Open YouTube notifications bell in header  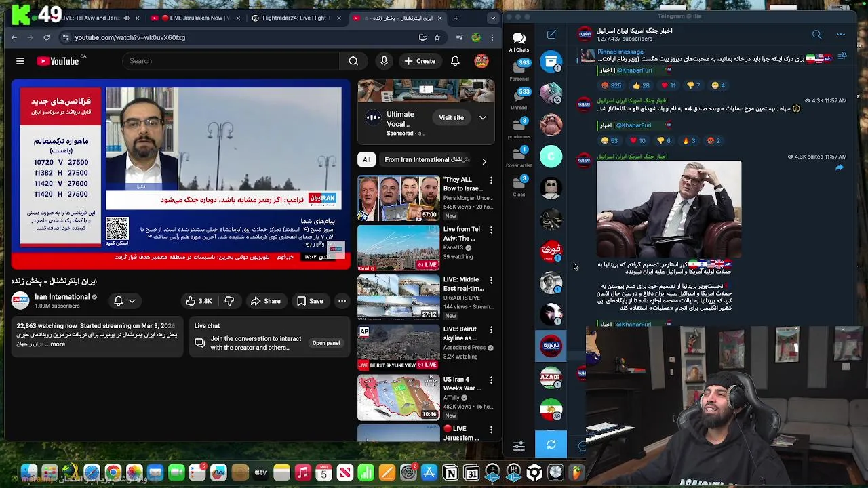coord(455,61)
